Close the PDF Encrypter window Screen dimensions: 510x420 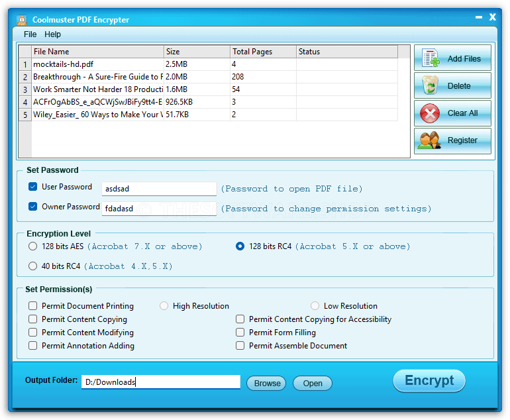492,17
